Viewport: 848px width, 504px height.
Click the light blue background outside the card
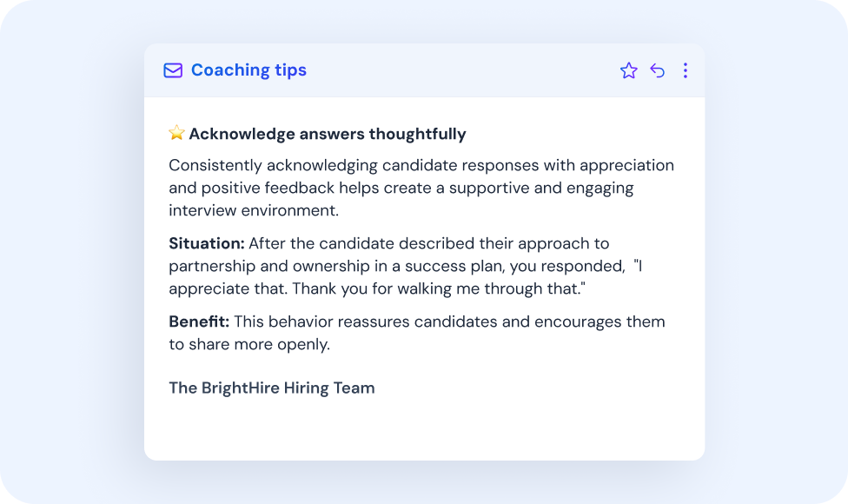pyautogui.click(x=70, y=261)
